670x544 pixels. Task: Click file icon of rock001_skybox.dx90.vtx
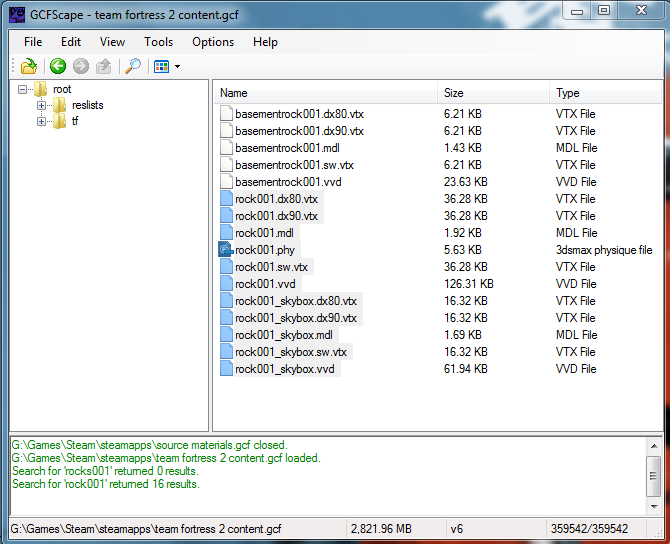(x=226, y=318)
